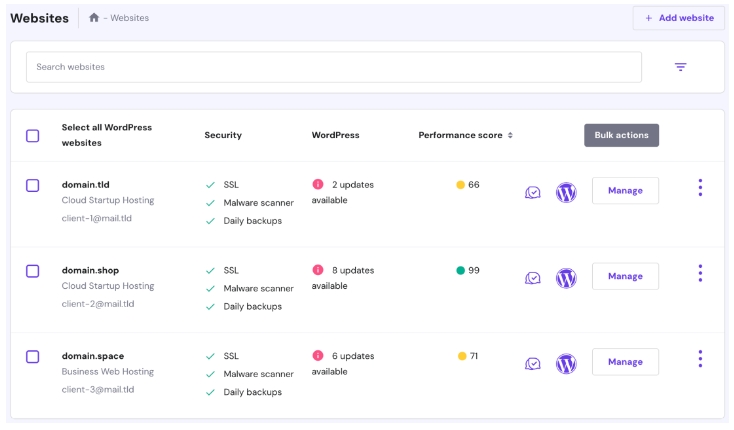Select the domain.space checkbox
This screenshot has height=430, width=734.
coord(33,357)
